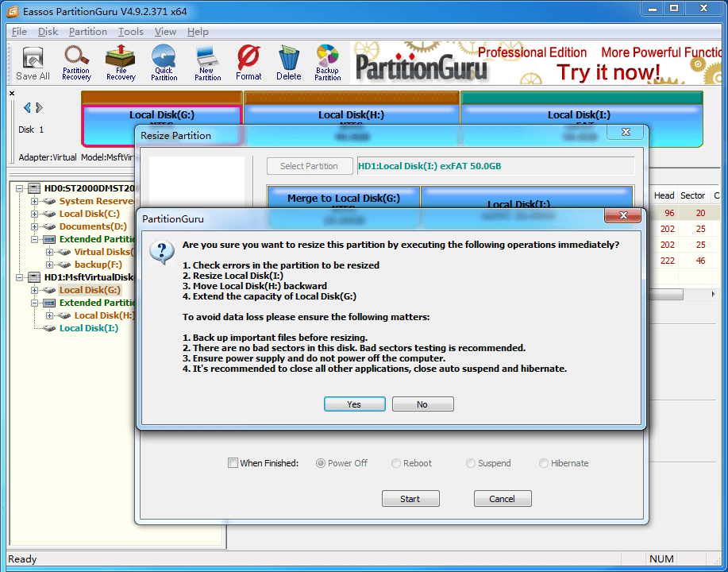Open the File menu

click(x=19, y=32)
